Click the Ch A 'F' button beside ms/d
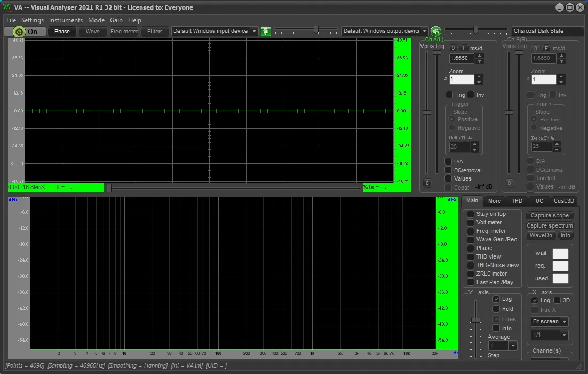This screenshot has width=588, height=374. pos(464,48)
